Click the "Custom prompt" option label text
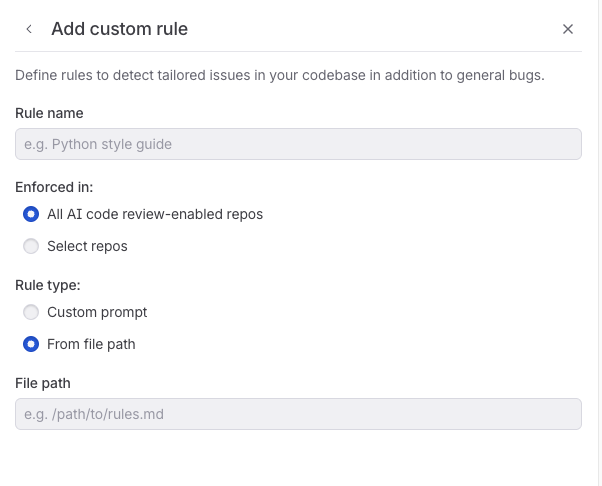Image resolution: width=602 pixels, height=486 pixels. click(97, 312)
